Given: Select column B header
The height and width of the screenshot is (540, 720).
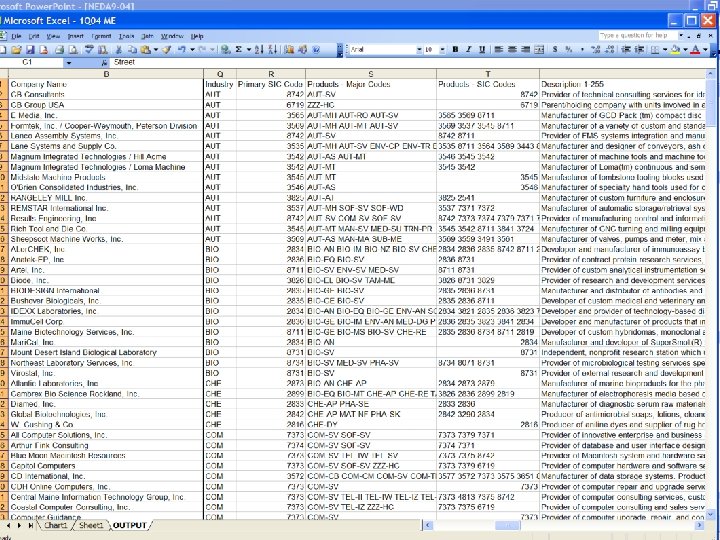Looking at the screenshot, I should [x=106, y=74].
